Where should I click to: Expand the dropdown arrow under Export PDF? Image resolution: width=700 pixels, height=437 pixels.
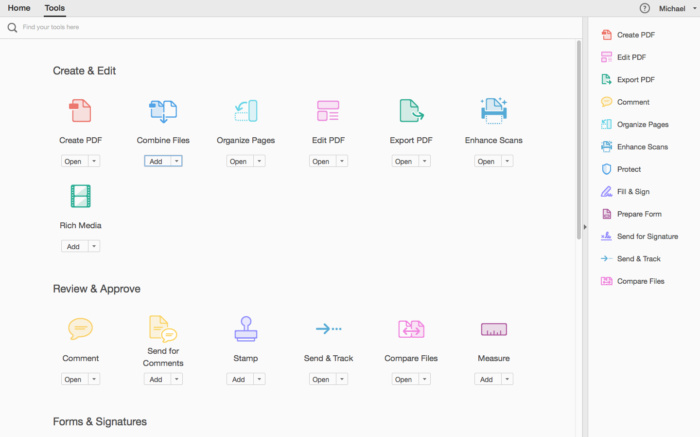(x=424, y=161)
